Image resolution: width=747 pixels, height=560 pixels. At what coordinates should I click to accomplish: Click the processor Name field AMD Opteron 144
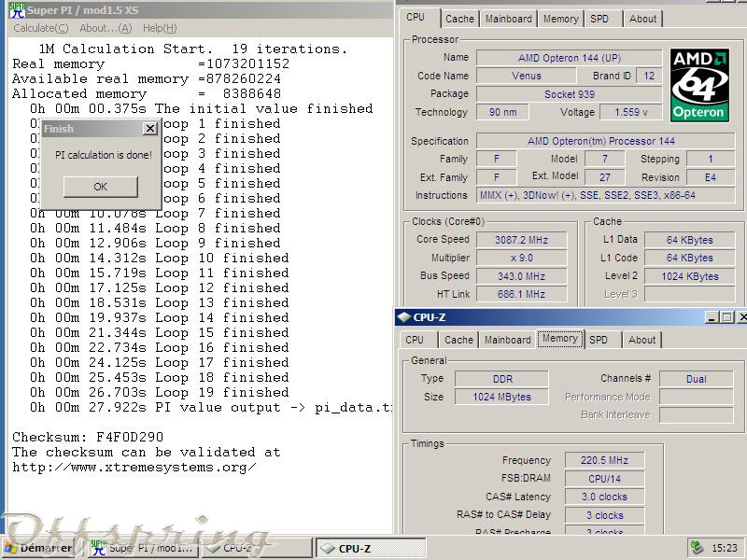pyautogui.click(x=570, y=58)
